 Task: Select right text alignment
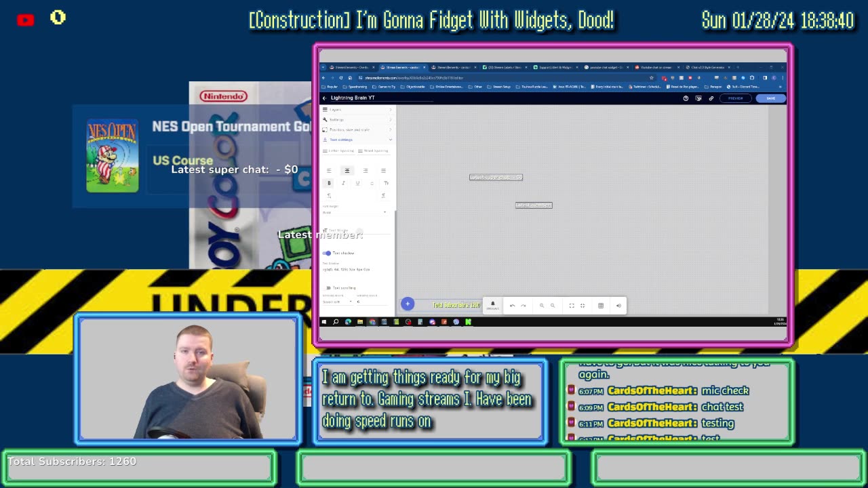[365, 170]
